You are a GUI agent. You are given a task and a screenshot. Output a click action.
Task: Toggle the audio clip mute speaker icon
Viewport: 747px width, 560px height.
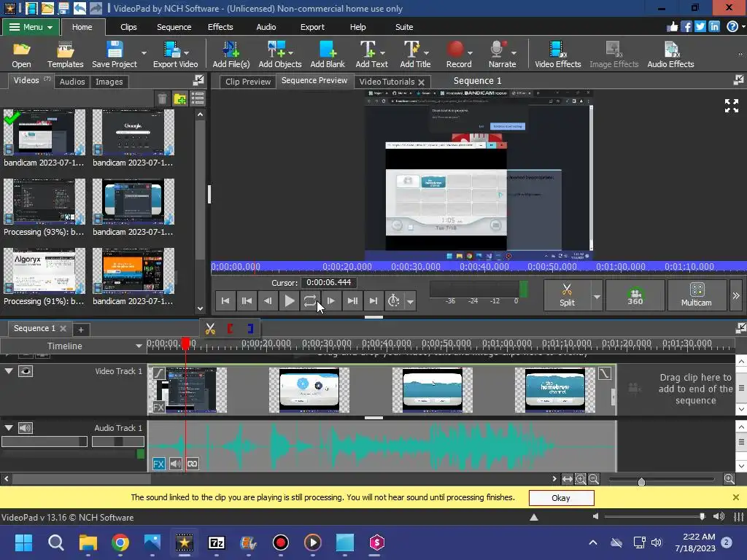click(x=175, y=464)
